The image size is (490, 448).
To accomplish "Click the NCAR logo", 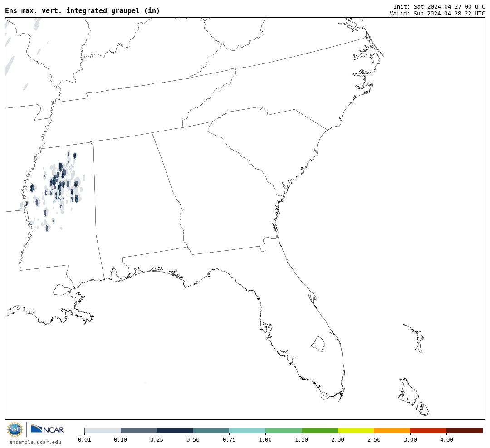I will point(48,429).
